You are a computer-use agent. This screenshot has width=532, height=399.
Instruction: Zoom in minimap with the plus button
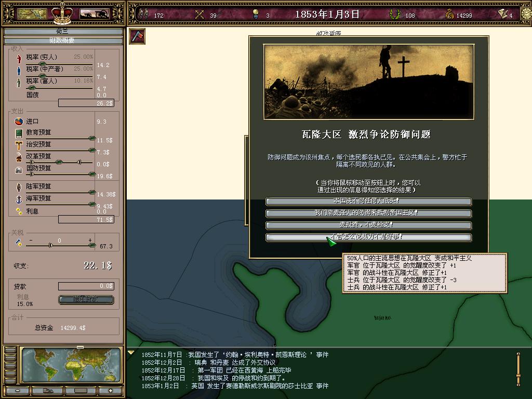click(x=111, y=391)
